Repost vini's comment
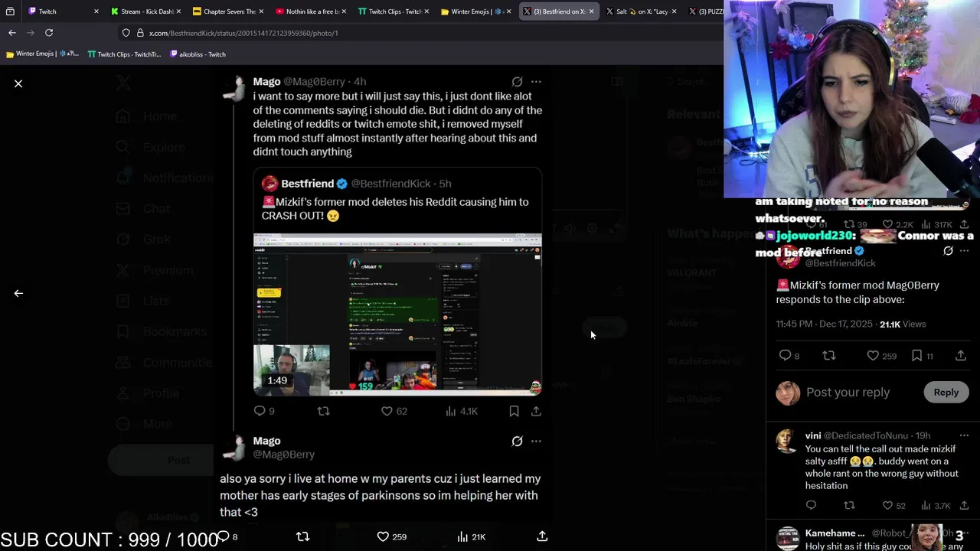The width and height of the screenshot is (980, 551). 849,505
